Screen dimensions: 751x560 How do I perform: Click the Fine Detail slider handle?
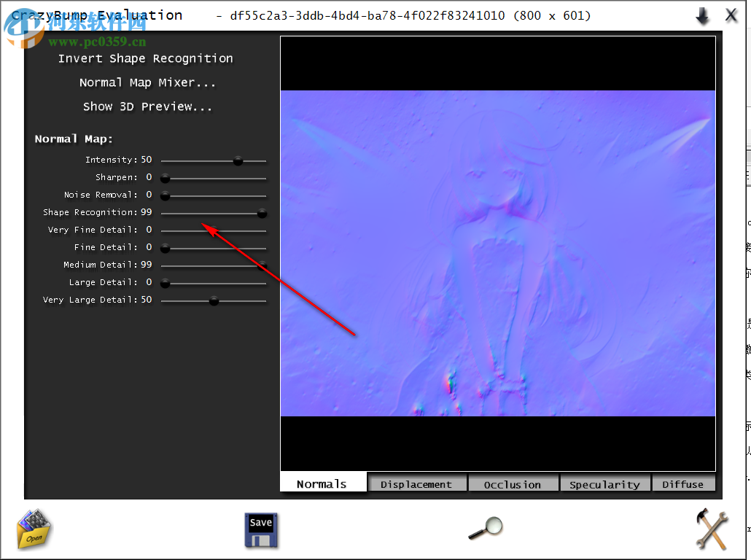coord(166,248)
